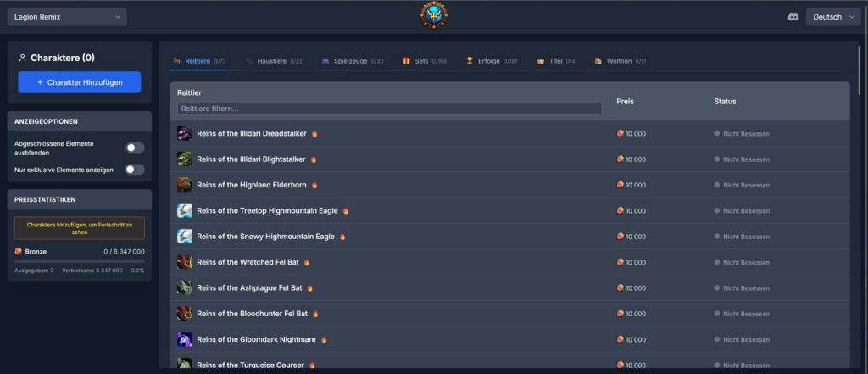This screenshot has width=868, height=374.
Task: Enable 'Nur exklusive Elemente anzeigen' switch
Action: click(135, 170)
